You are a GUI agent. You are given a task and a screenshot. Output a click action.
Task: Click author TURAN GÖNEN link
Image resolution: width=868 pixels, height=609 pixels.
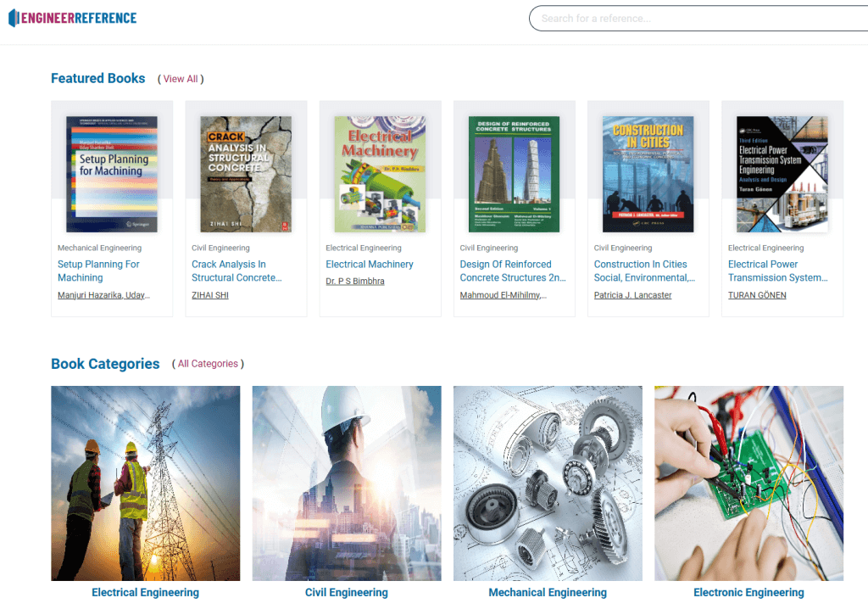click(757, 295)
